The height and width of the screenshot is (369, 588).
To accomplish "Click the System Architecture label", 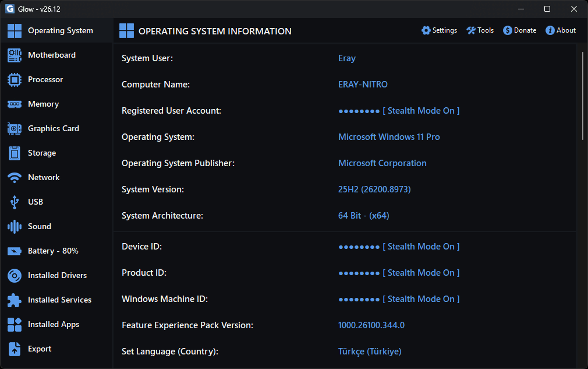I will coord(162,216).
